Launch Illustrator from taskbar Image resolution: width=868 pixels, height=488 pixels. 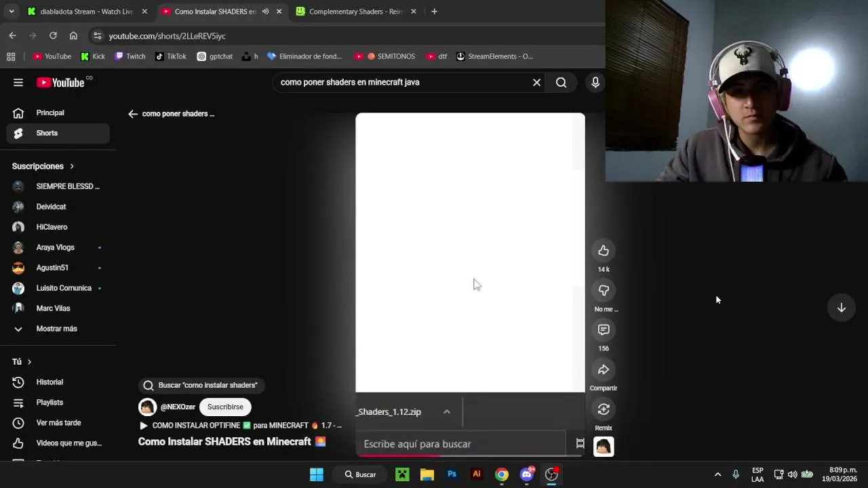point(477,474)
